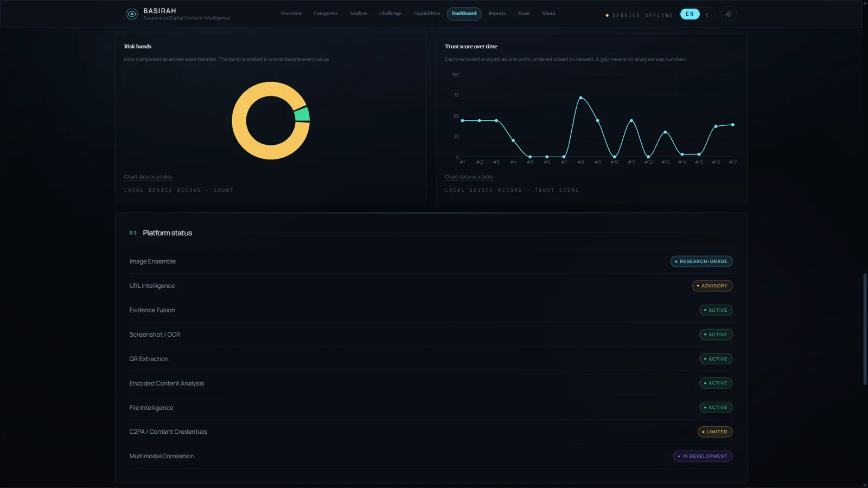Click the LIMITED badge for C2PA
The width and height of the screenshot is (868, 488).
click(x=715, y=432)
